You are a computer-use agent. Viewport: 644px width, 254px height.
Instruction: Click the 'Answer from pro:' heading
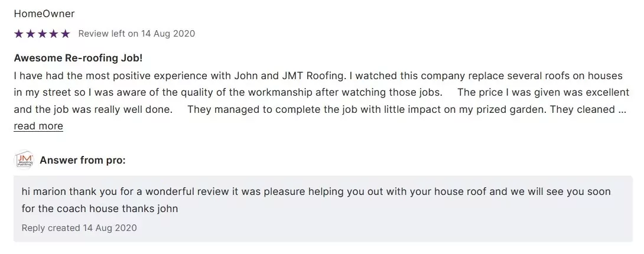82,160
